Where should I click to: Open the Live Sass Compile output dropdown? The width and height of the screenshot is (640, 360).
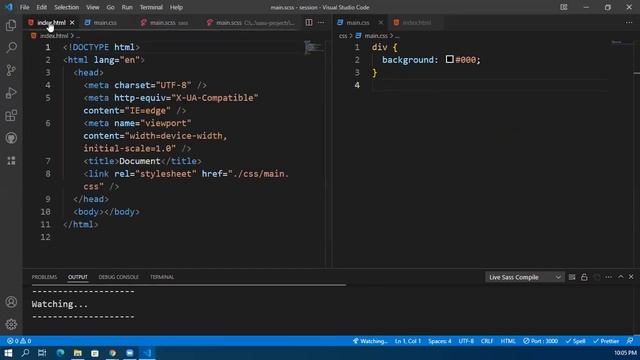point(524,277)
